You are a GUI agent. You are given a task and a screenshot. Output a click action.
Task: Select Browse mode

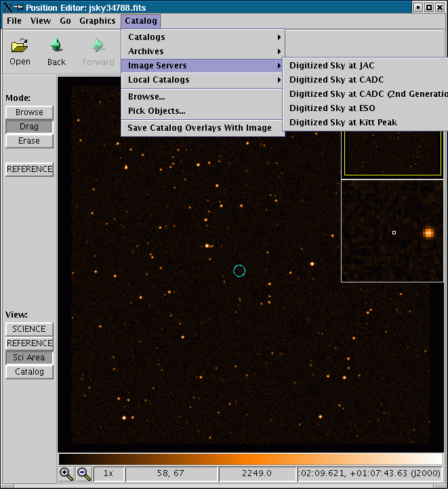tap(29, 112)
